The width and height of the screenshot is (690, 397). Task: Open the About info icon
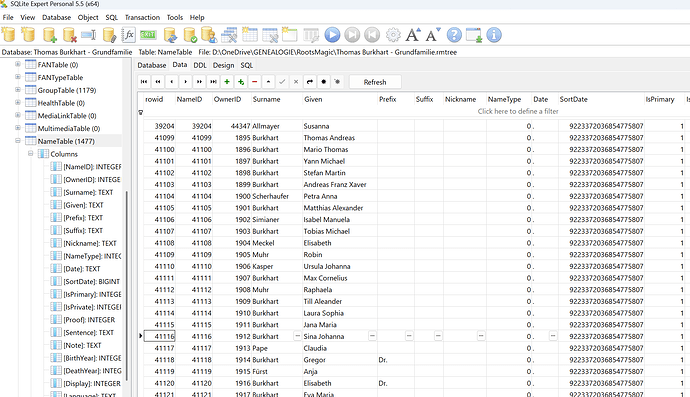tap(494, 35)
